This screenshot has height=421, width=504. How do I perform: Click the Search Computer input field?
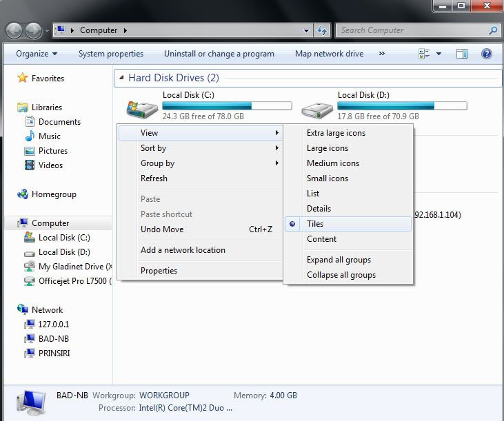coord(412,30)
